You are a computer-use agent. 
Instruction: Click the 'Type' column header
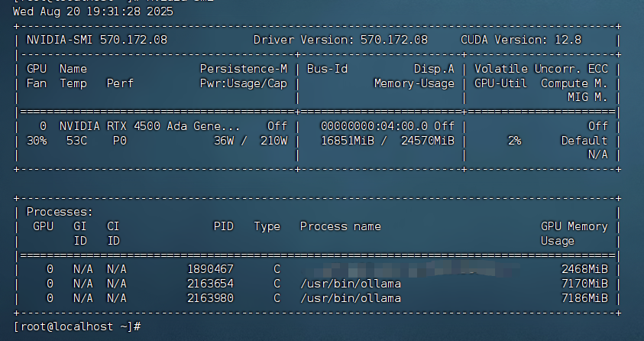point(267,226)
